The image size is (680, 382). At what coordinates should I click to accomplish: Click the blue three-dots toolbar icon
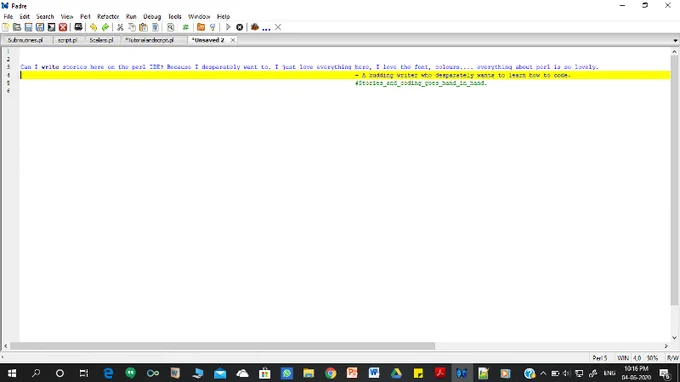pos(266,29)
